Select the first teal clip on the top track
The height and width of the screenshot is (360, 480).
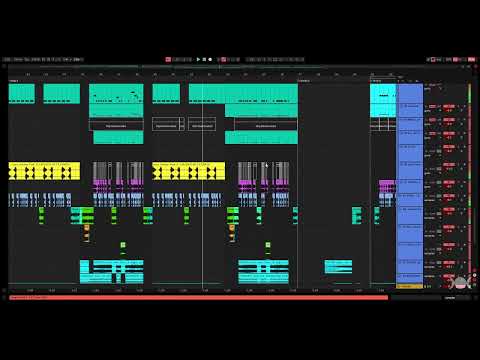point(22,94)
